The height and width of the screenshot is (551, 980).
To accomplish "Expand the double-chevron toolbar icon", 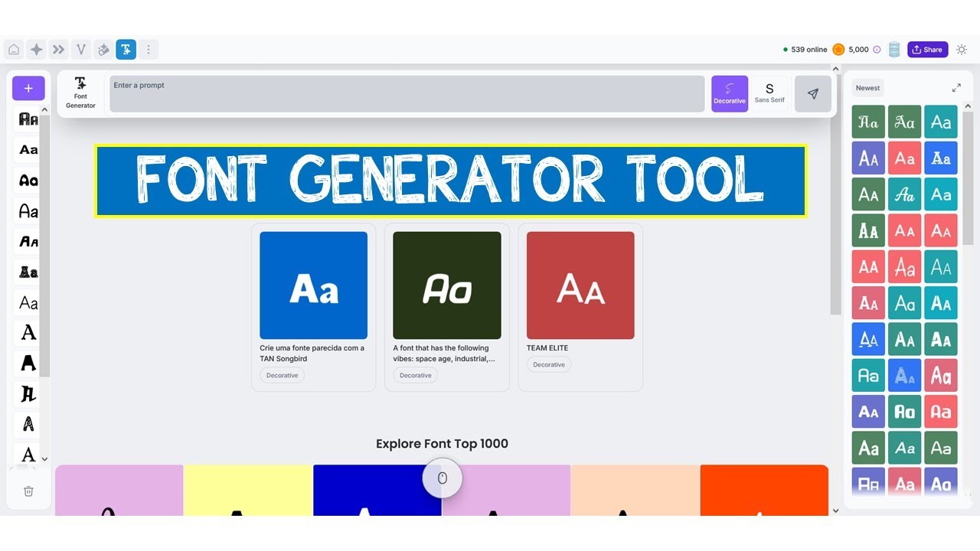I will click(58, 50).
